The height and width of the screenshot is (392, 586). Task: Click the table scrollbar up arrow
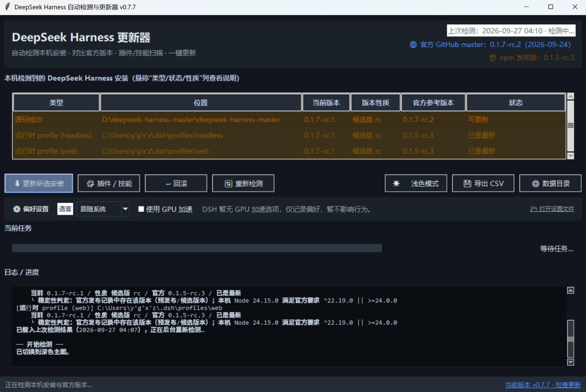(x=571, y=97)
